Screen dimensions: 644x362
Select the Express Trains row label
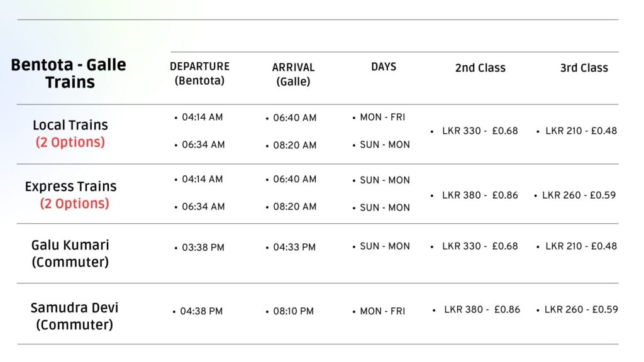coord(70,186)
